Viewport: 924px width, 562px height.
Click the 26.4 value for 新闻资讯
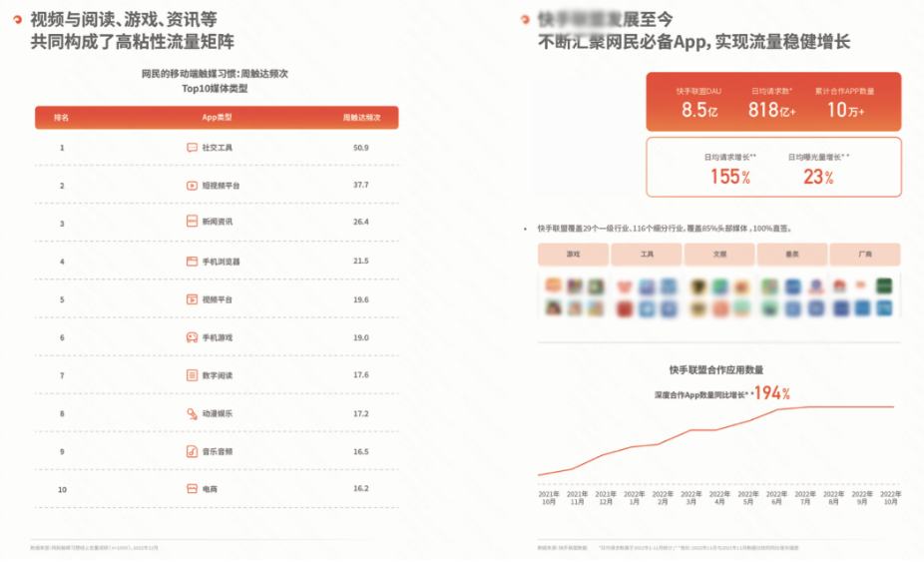point(360,222)
